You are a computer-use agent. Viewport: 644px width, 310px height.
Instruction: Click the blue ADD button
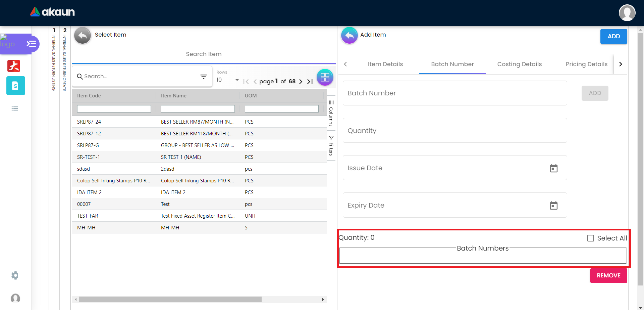[613, 36]
